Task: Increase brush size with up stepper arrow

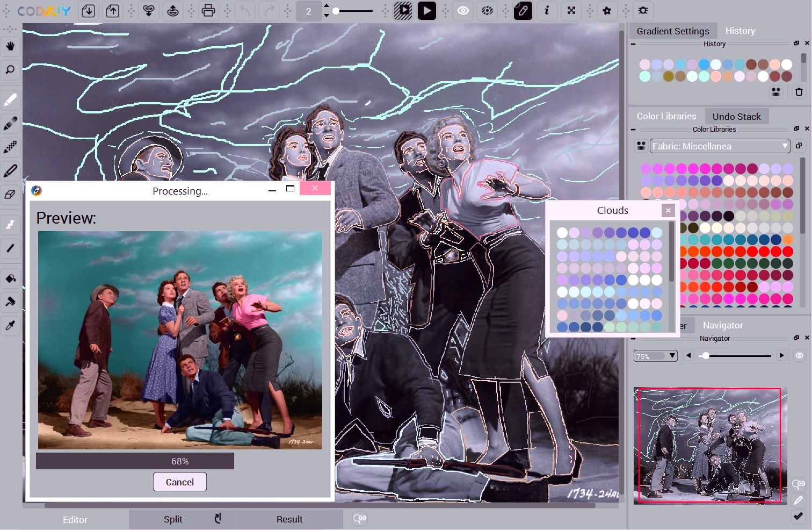Action: tap(327, 6)
